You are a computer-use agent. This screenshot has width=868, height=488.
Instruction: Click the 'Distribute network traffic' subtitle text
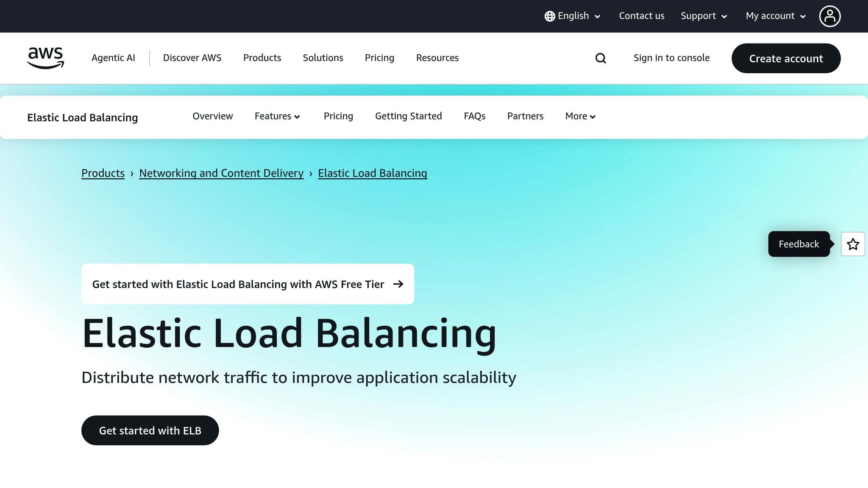(x=299, y=377)
